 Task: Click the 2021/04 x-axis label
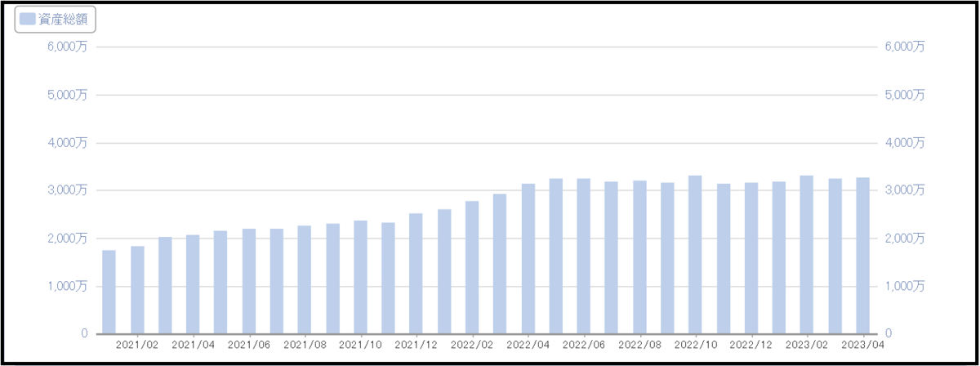click(193, 346)
